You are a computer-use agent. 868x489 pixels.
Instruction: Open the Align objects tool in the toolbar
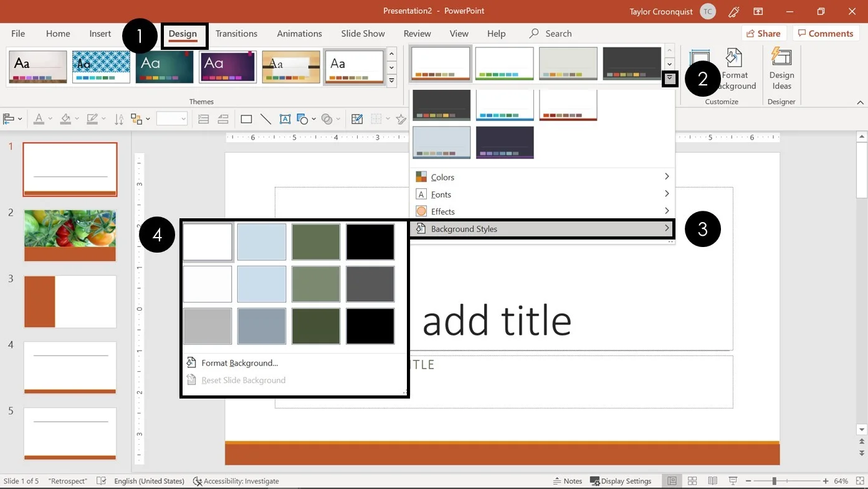[9, 119]
